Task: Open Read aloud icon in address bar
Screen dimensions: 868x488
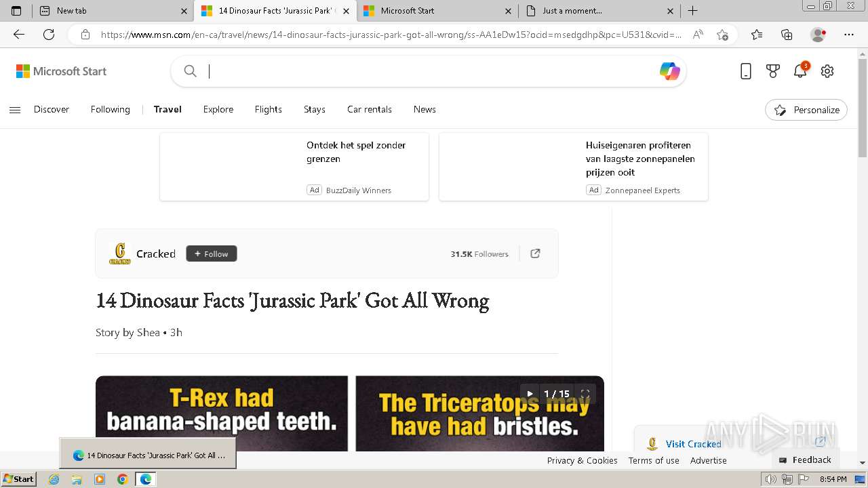Action: (698, 35)
